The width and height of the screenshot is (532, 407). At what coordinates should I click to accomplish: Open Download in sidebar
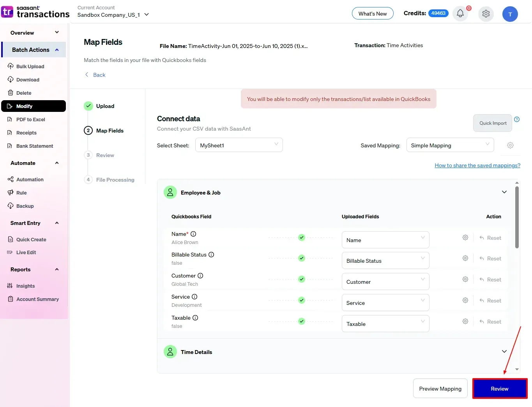[x=34, y=80]
